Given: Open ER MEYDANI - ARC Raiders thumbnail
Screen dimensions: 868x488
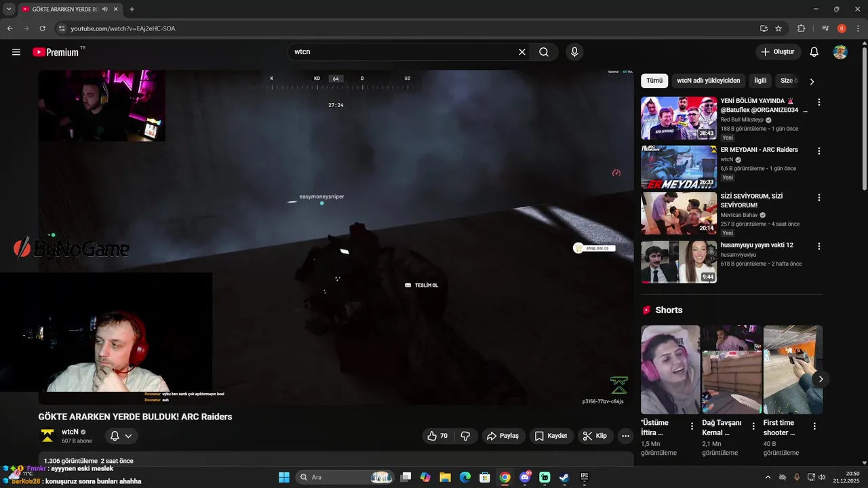Looking at the screenshot, I should (x=679, y=167).
